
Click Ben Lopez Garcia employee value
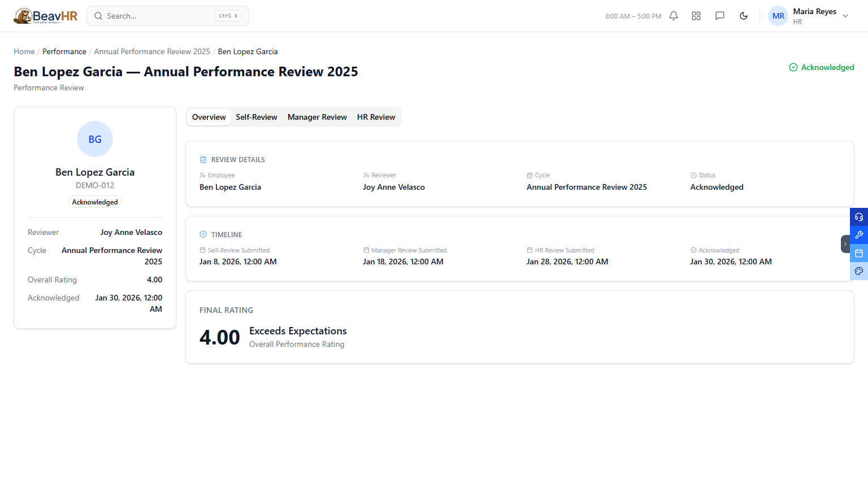pos(230,187)
